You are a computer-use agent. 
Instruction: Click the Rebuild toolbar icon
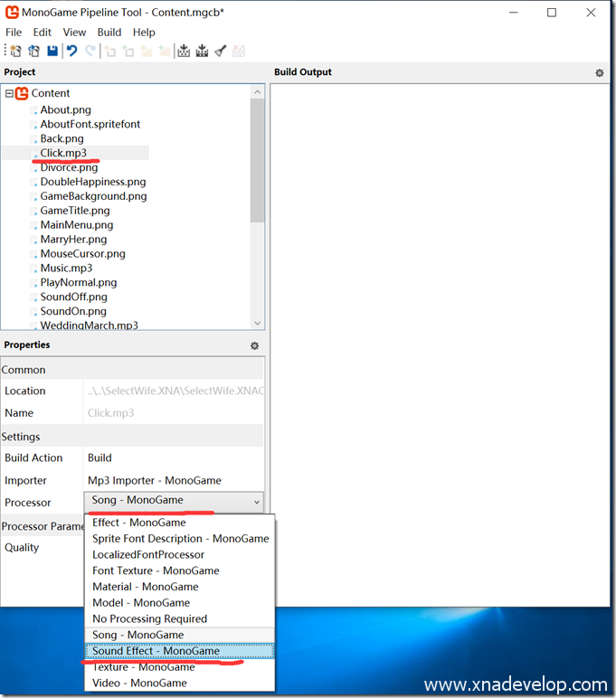click(x=202, y=52)
